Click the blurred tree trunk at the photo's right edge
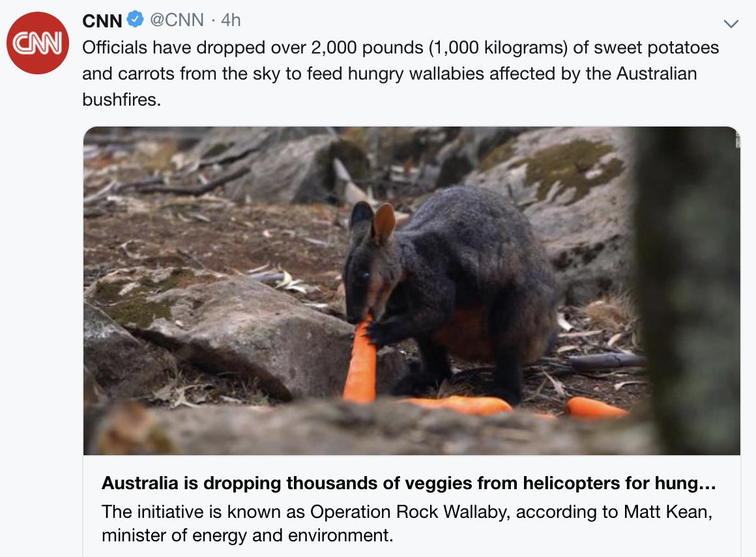The height and width of the screenshot is (557, 756). [x=688, y=291]
